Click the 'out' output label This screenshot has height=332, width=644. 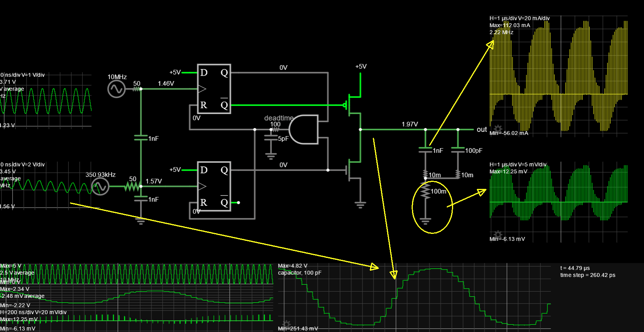[481, 130]
